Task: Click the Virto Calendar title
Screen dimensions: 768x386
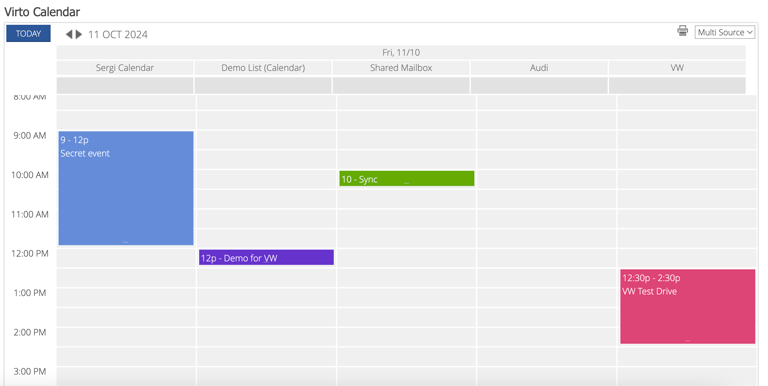Action: [42, 12]
